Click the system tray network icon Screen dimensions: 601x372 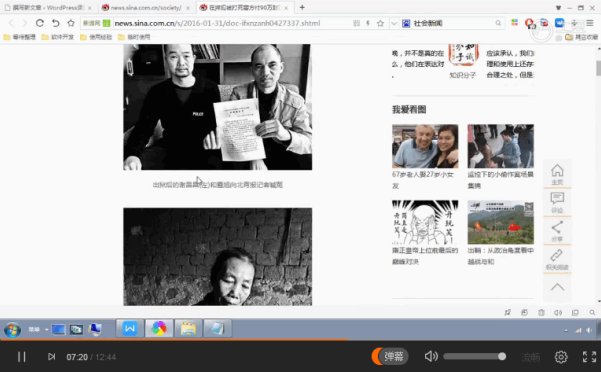point(578,330)
